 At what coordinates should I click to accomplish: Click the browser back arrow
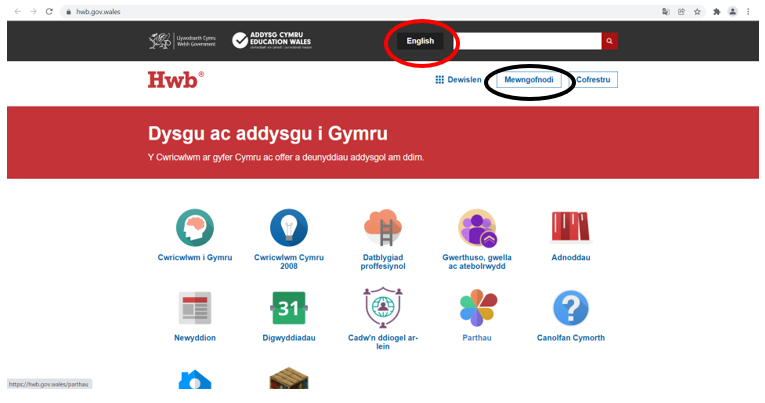(x=18, y=11)
